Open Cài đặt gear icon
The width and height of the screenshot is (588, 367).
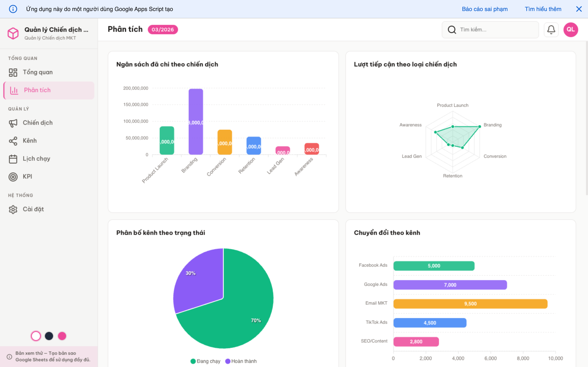click(x=13, y=209)
